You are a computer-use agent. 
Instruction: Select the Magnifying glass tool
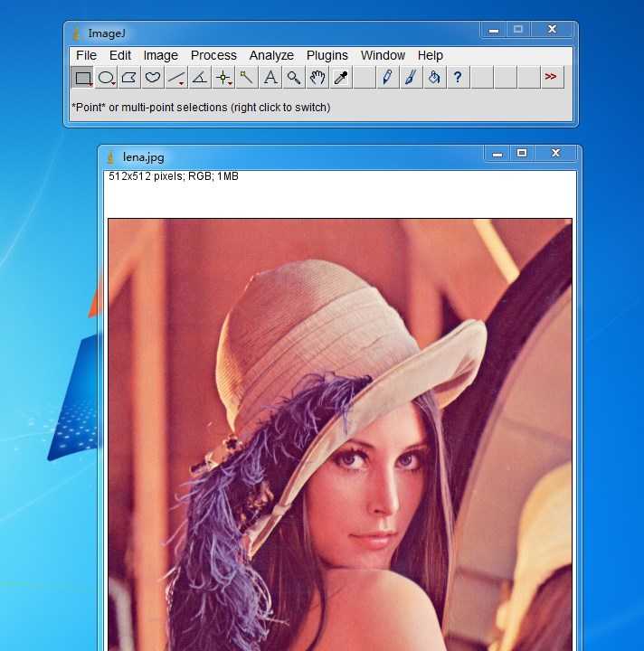coord(294,77)
